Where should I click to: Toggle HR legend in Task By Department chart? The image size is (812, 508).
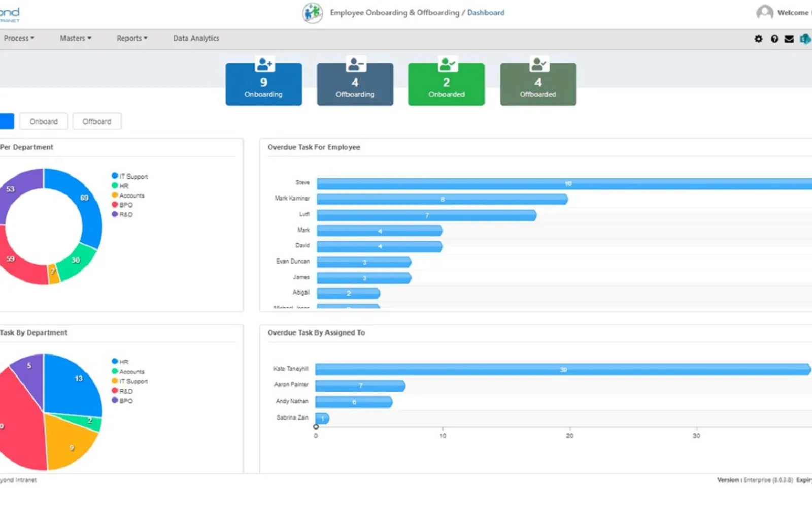(120, 362)
